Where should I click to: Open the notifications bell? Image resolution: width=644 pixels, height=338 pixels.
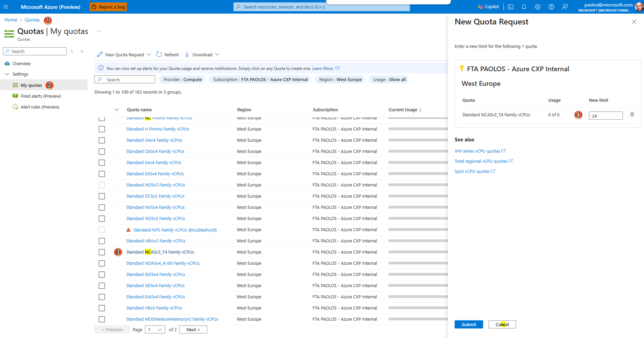pyautogui.click(x=524, y=7)
